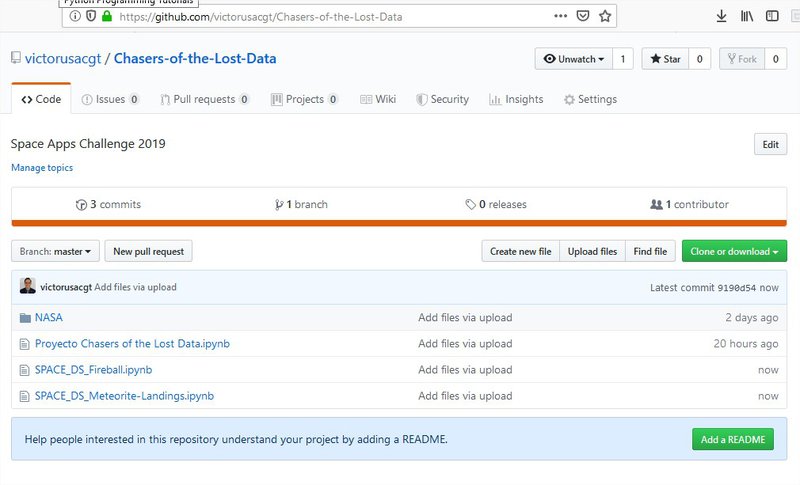The image size is (800, 485).
Task: Click the Firefox bookmark star icon
Action: tap(605, 16)
